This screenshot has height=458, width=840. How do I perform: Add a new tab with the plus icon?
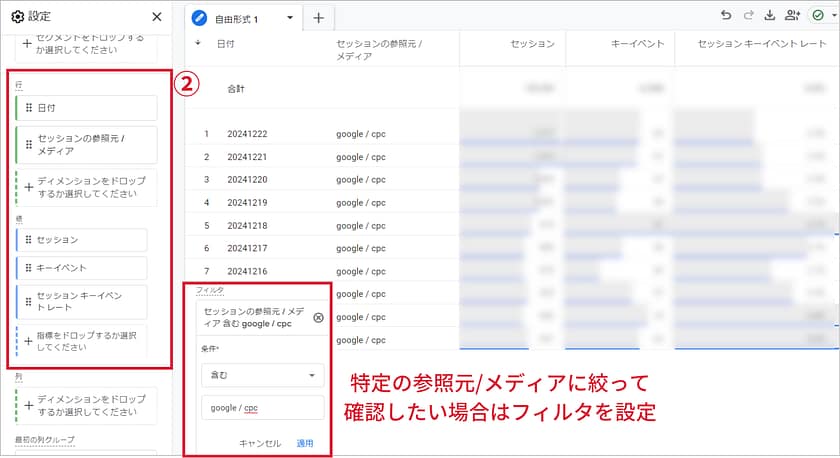[x=318, y=18]
